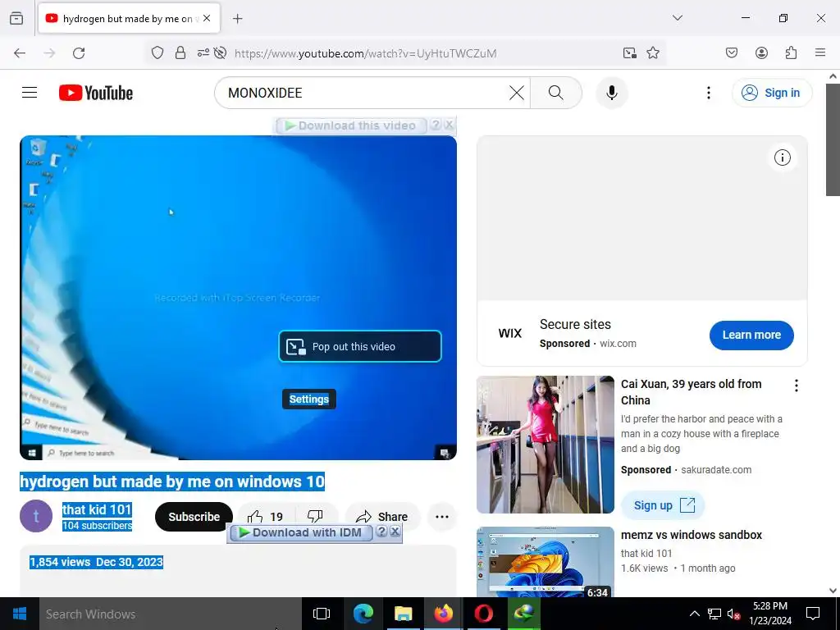
Task: Launch Microsoft Edge from taskbar
Action: click(363, 614)
